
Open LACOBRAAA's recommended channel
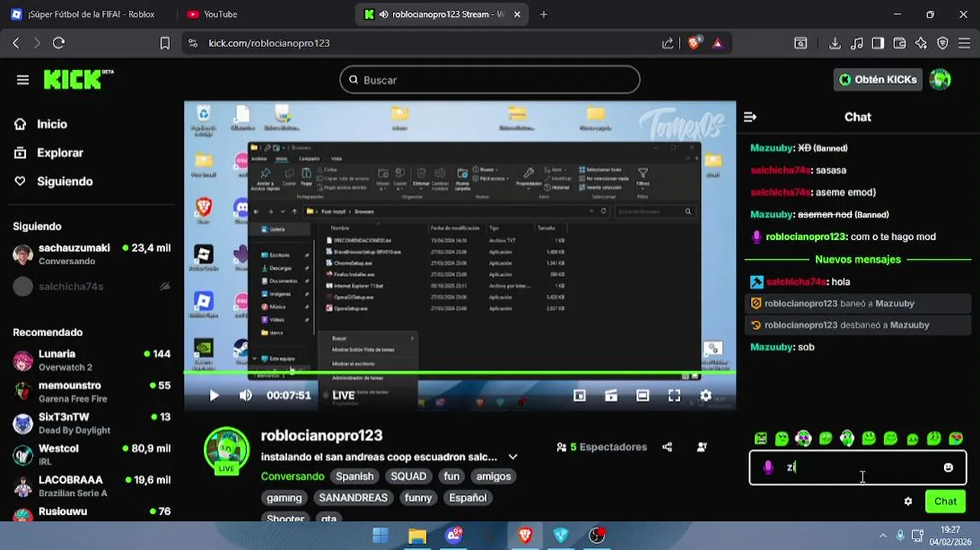pos(92,486)
